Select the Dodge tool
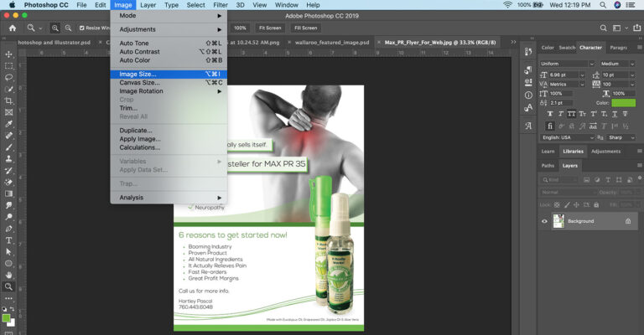 click(8, 217)
